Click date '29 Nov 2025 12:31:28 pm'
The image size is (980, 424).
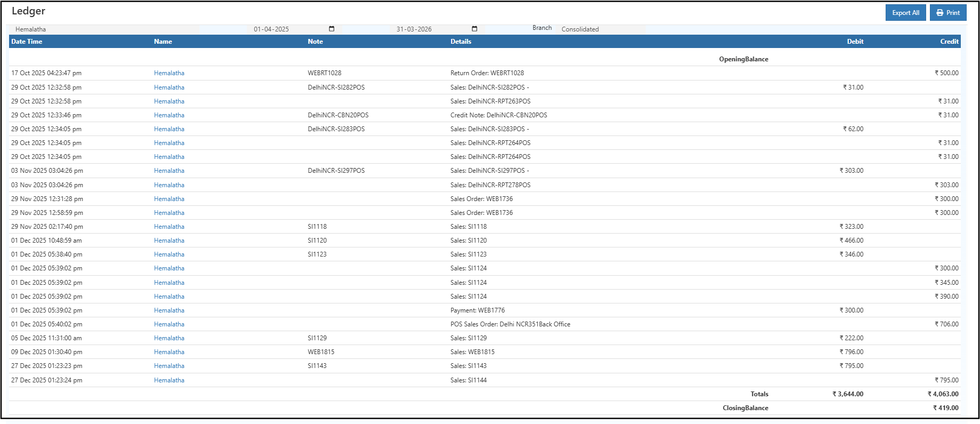pyautogui.click(x=47, y=199)
